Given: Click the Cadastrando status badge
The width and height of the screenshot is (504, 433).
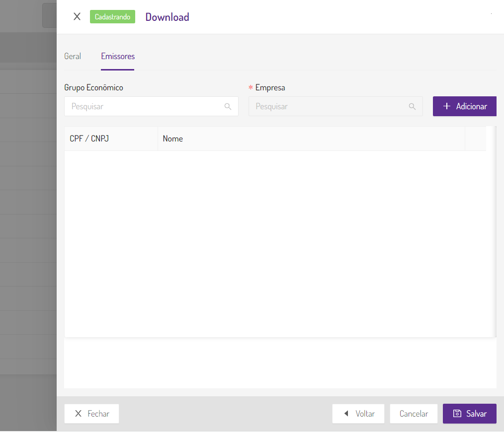Looking at the screenshot, I should click(x=112, y=16).
